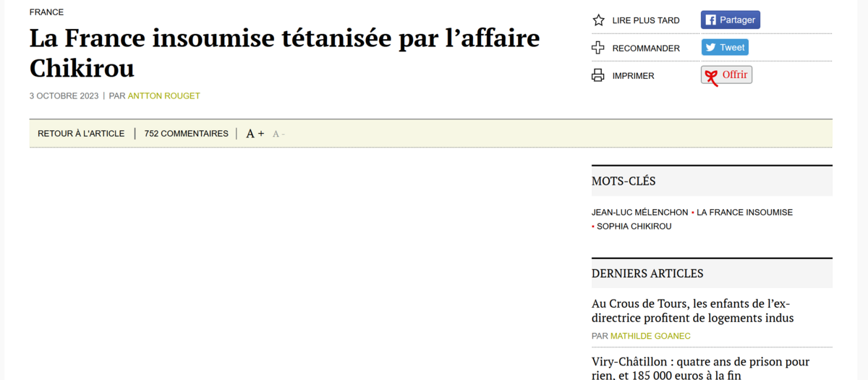Click the printer icon for Imprimer

tap(598, 75)
